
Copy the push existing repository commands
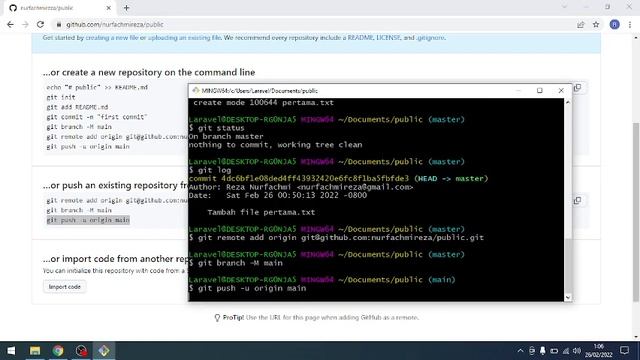pos(577,200)
